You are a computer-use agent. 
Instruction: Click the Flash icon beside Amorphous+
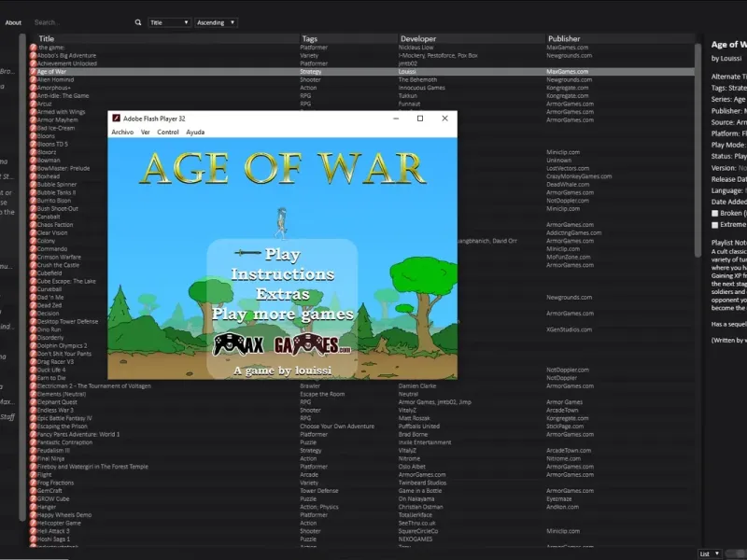coord(33,88)
